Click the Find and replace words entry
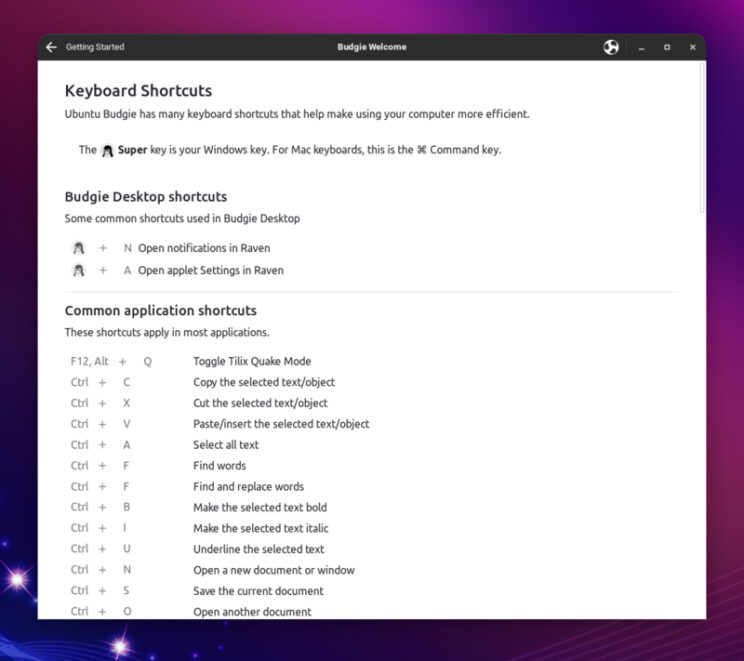This screenshot has height=661, width=744. pos(248,487)
